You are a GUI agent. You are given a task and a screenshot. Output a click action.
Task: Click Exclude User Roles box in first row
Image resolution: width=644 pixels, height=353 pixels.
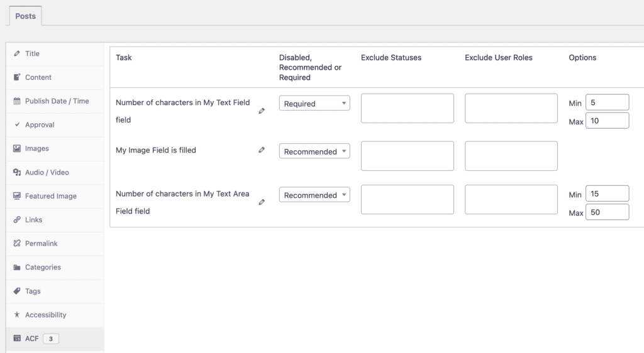511,108
